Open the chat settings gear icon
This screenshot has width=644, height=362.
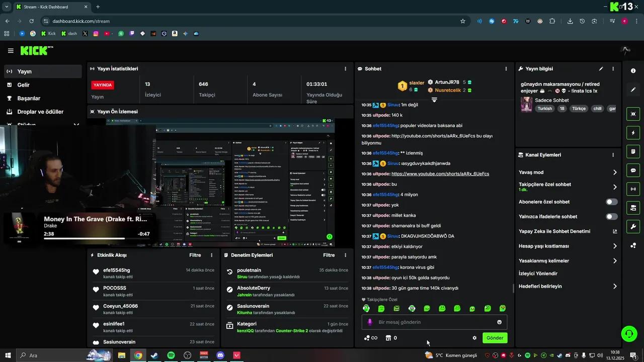pos(474,338)
